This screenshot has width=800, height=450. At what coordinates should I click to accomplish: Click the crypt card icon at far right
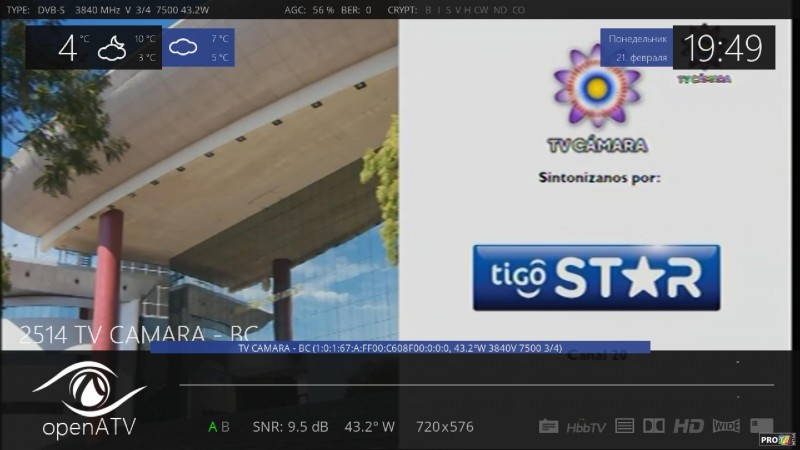point(761,426)
